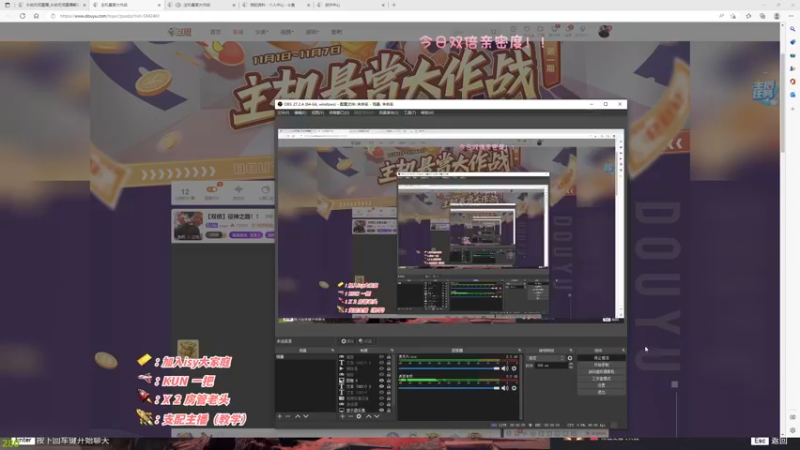Pop out the OBS transitions dock

(570, 351)
